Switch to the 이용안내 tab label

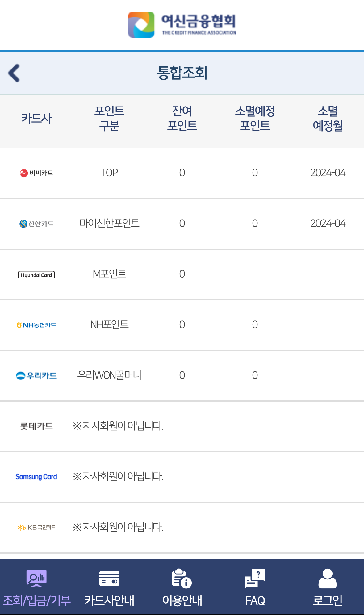coord(182,600)
